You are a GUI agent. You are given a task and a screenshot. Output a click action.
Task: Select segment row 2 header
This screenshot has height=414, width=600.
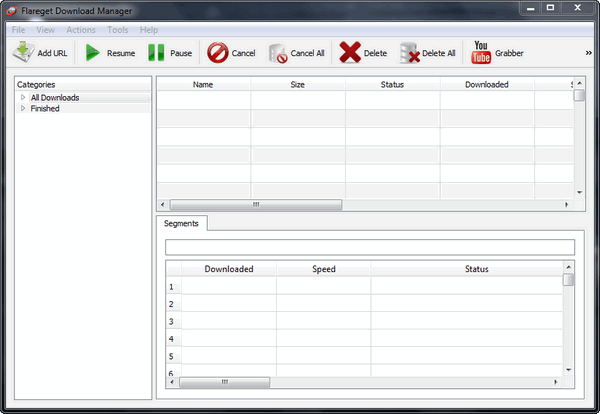174,304
